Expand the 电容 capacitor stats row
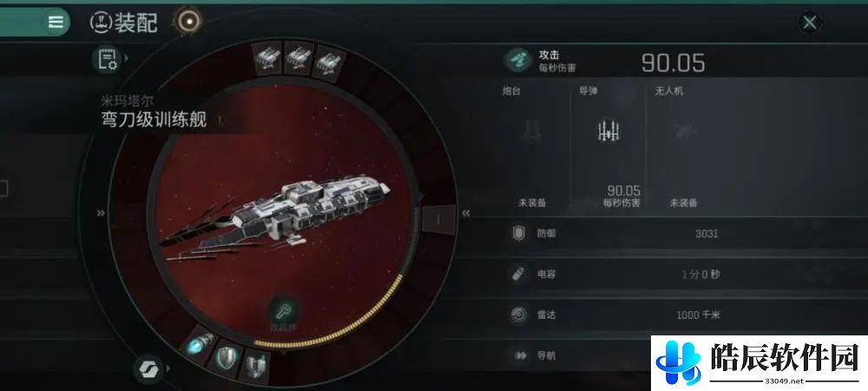The image size is (868, 391). tap(682, 275)
